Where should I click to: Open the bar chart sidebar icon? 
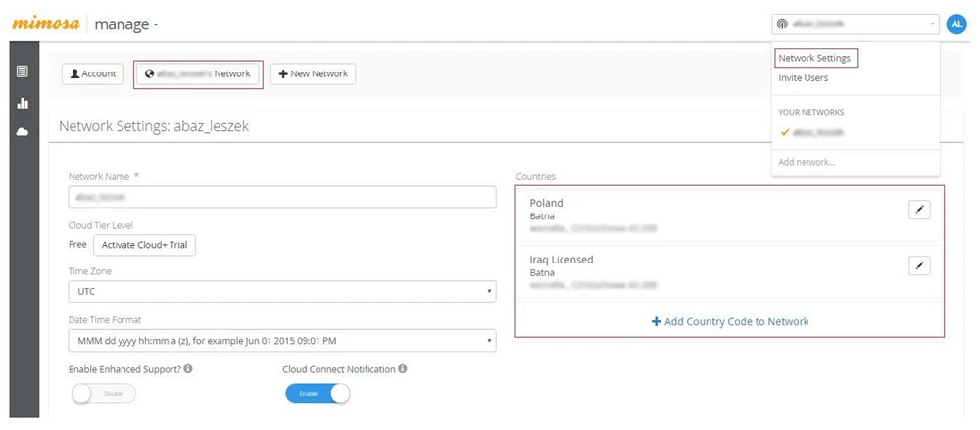(22, 103)
